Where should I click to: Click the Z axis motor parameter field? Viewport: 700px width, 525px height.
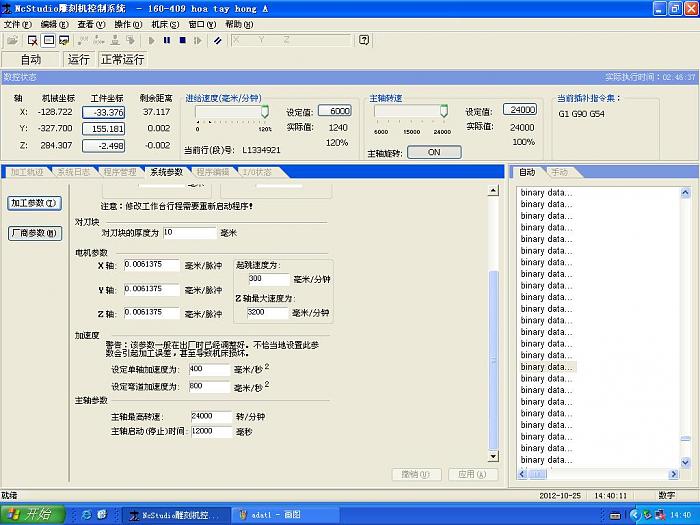pyautogui.click(x=152, y=312)
